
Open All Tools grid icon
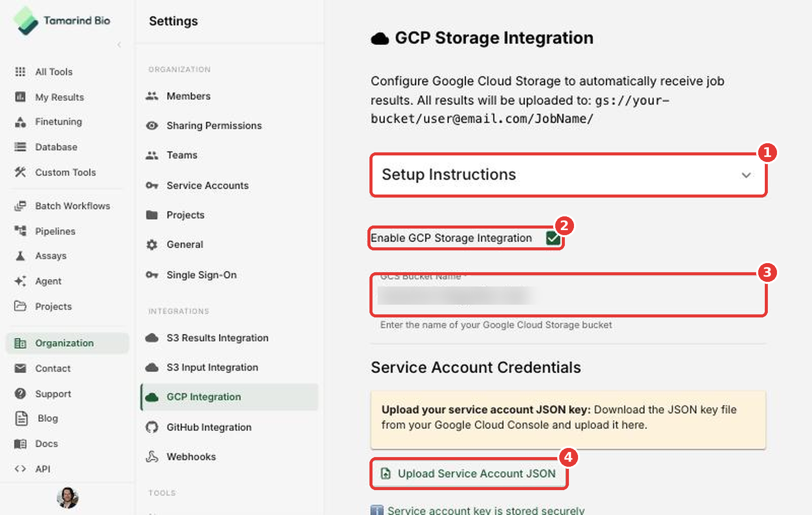click(20, 72)
